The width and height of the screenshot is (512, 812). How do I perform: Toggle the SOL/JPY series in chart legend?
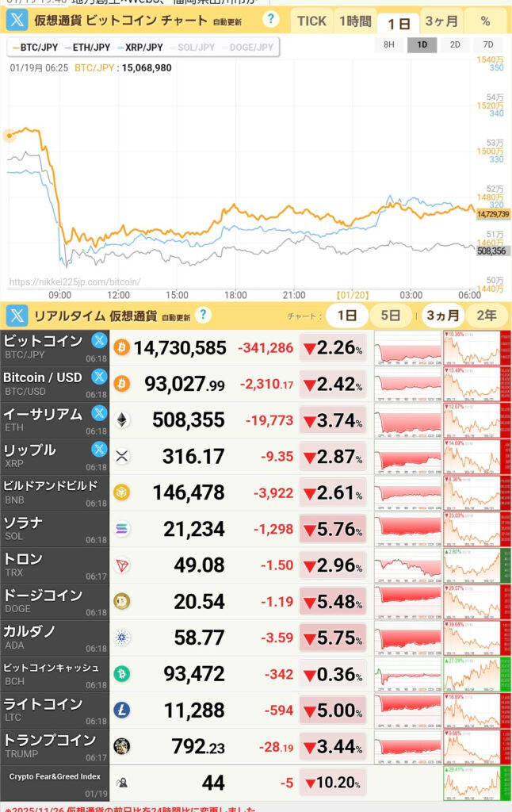click(x=194, y=48)
